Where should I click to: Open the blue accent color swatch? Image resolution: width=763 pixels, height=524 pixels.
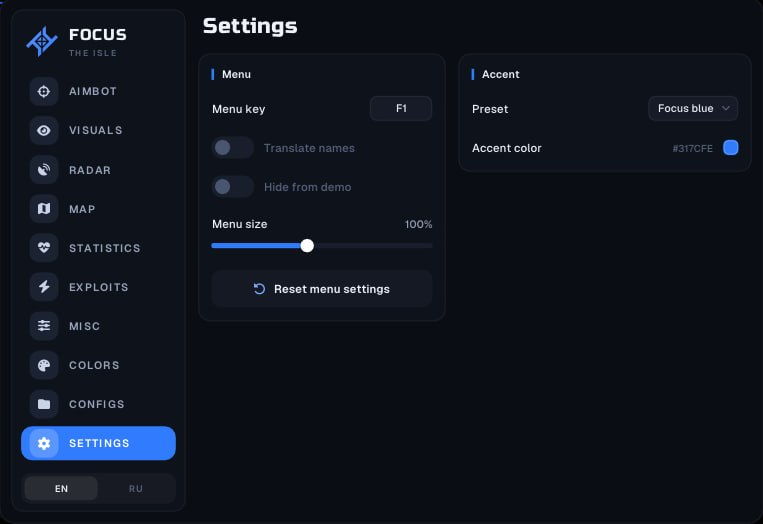[x=730, y=147]
